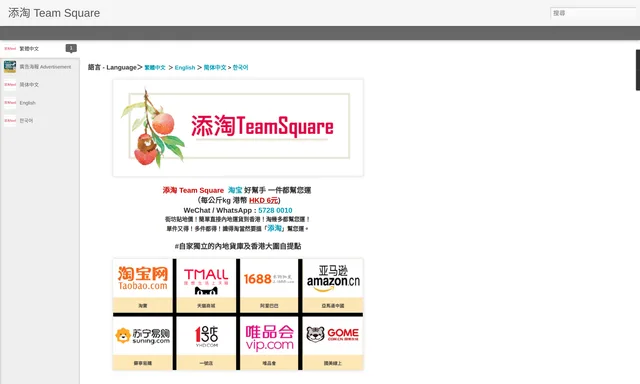Click the #自家獨立的內地貨庫及香港大圍自提點 text
Viewport: 640px width, 384px height.
[x=238, y=246]
